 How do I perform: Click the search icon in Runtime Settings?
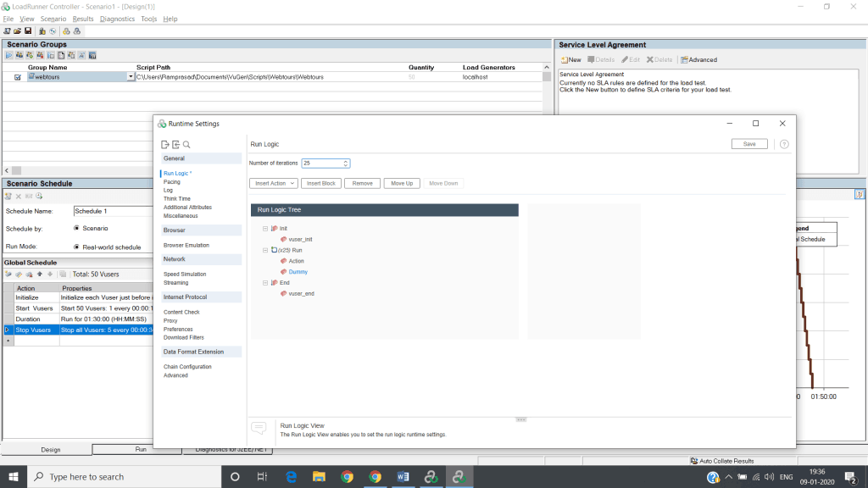click(x=186, y=144)
